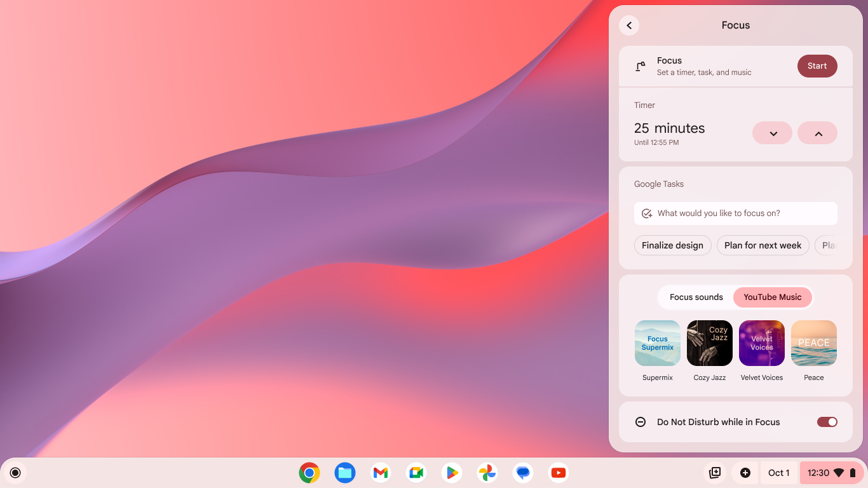Switch to the Focus sounds tab
Viewport: 868px width, 488px height.
(696, 297)
